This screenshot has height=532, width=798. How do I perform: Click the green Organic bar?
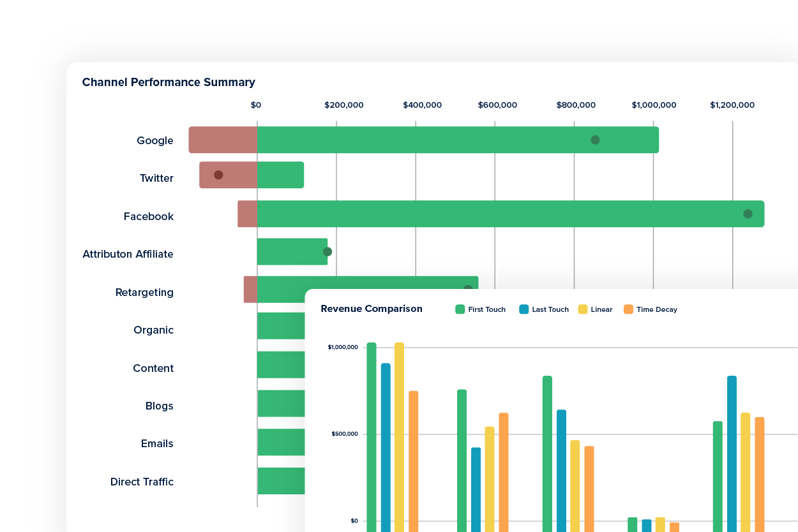(281, 326)
